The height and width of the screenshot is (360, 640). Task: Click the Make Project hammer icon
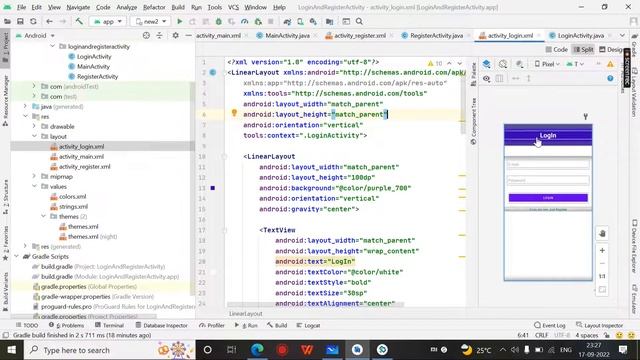click(79, 21)
